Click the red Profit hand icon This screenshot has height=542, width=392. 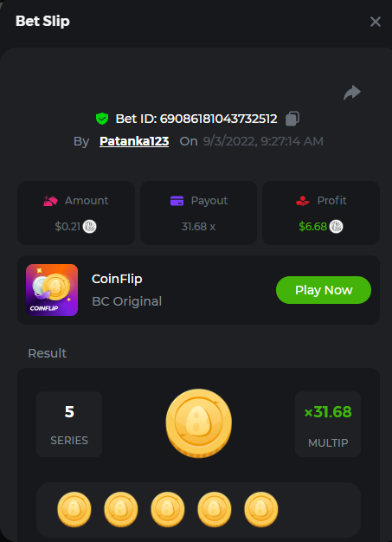coord(303,201)
